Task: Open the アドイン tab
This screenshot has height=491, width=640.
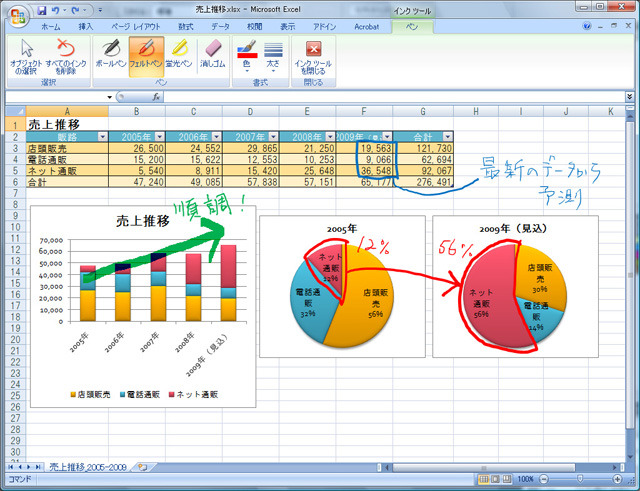Action: click(x=324, y=27)
